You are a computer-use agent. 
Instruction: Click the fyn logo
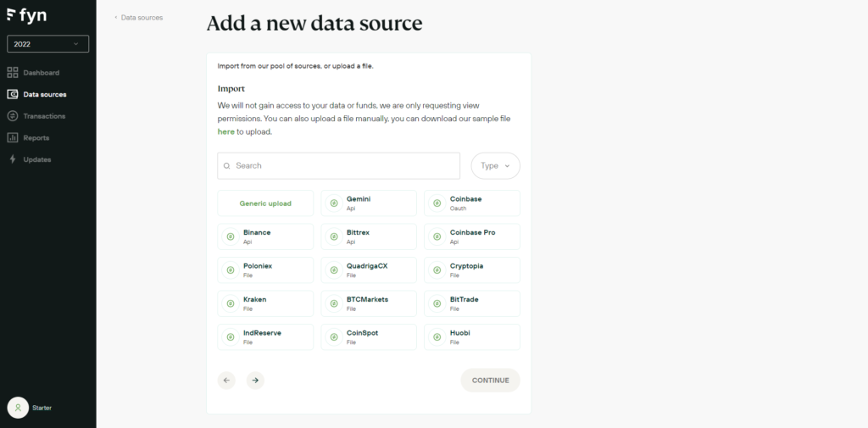click(x=26, y=15)
